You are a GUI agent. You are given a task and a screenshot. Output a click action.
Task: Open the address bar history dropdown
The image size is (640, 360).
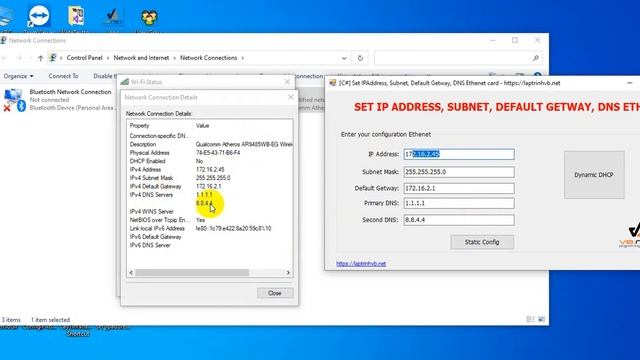tap(344, 58)
